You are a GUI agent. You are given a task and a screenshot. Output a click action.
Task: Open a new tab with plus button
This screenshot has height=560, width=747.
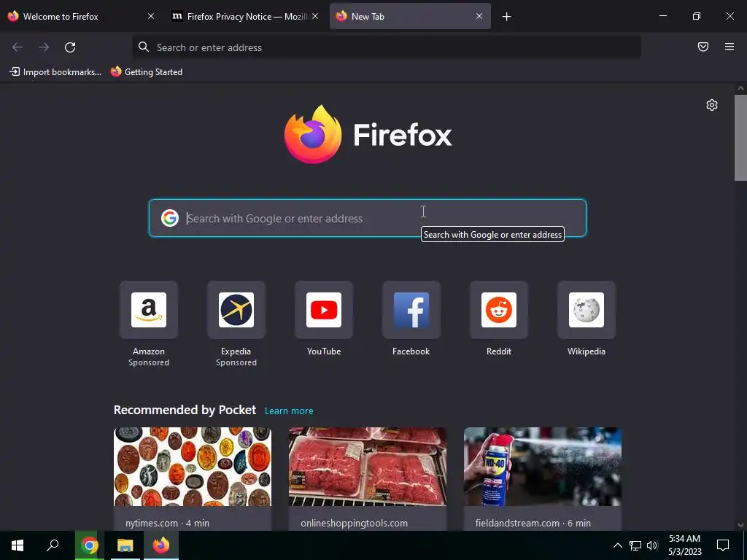506,17
